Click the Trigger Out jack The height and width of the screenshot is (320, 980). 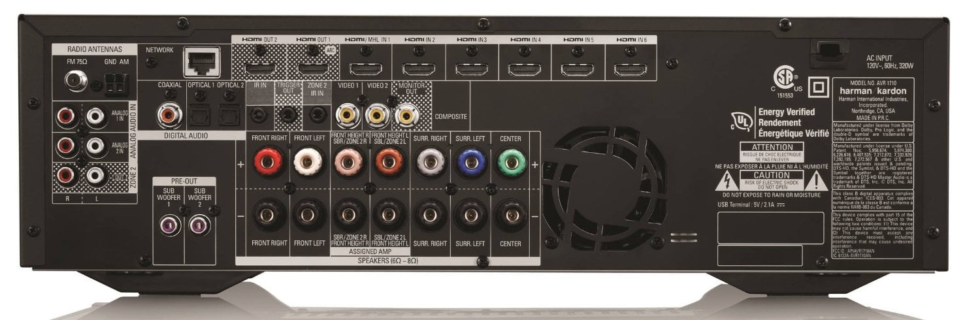tap(287, 116)
